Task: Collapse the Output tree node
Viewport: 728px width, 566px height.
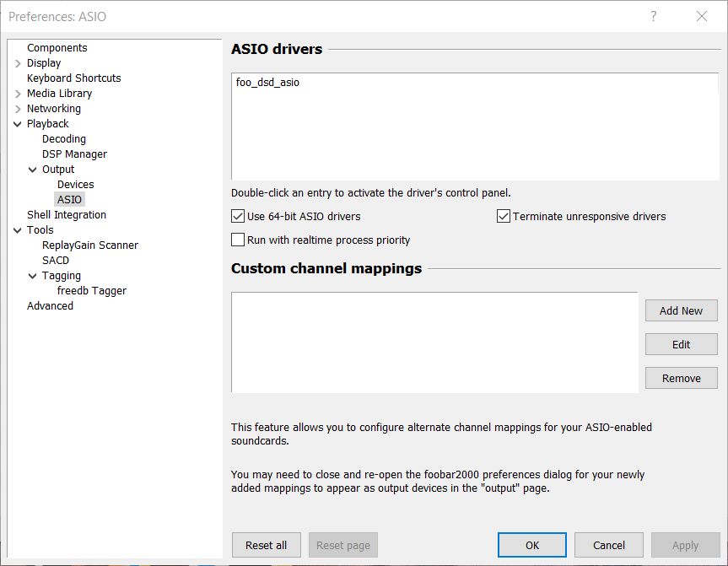Action: coord(34,170)
